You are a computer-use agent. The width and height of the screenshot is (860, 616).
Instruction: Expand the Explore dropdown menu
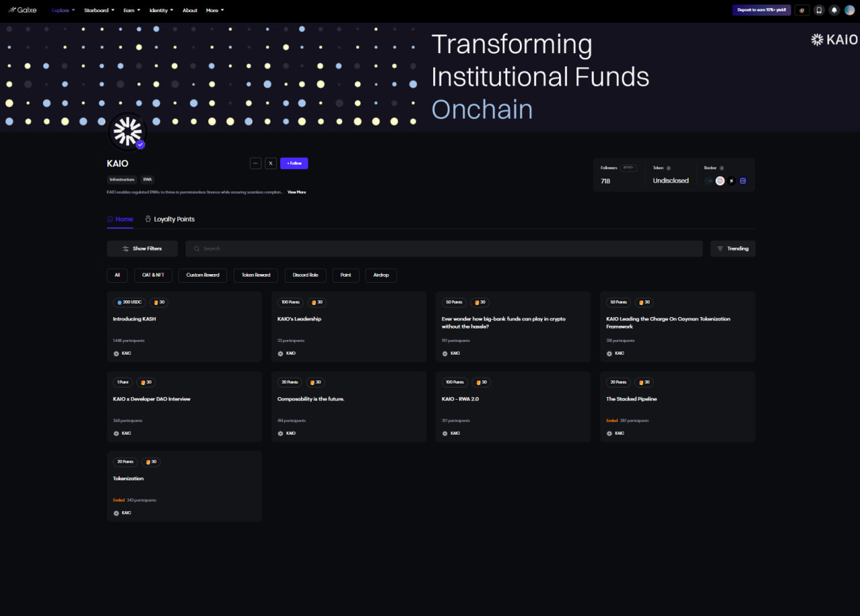(63, 10)
